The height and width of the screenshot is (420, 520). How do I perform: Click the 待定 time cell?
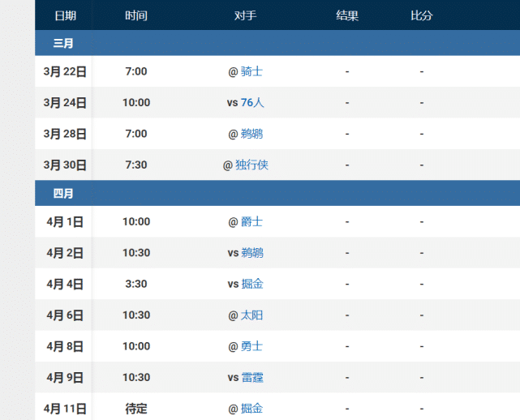[136, 409]
